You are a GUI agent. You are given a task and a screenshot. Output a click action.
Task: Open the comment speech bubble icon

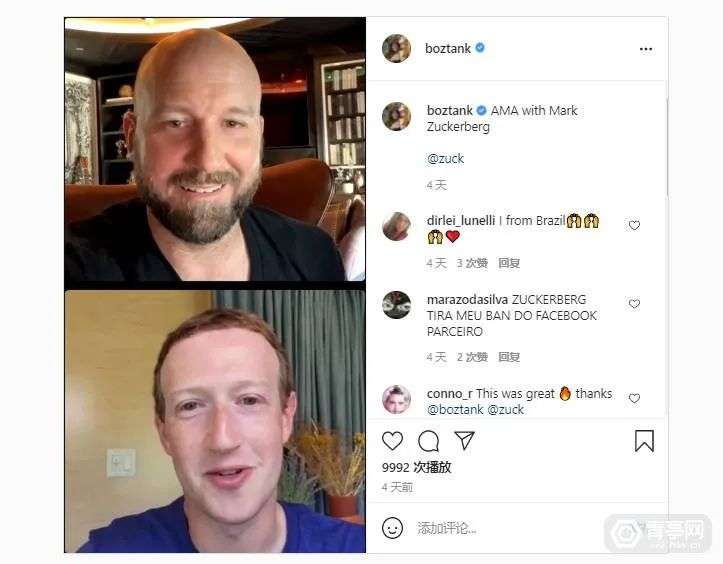coord(428,441)
